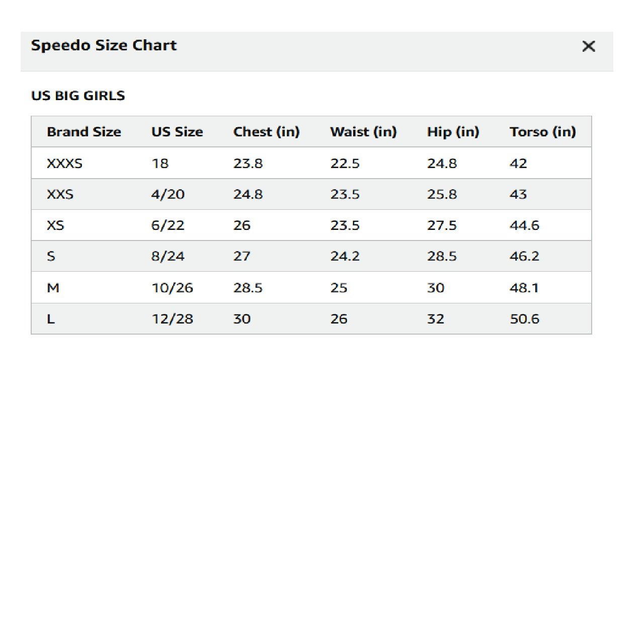The image size is (644, 644).
Task: Click the Hip (in) column header
Action: point(453,132)
